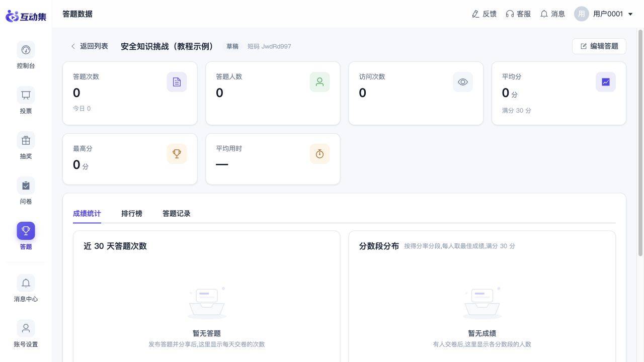Click the 近 30 天答题次数 heading
The width and height of the screenshot is (644, 362).
[x=115, y=246]
